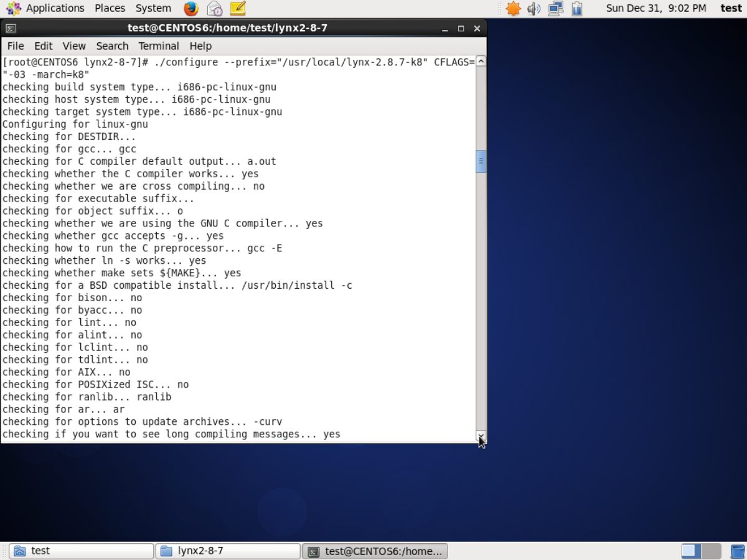Click 'checking host system type' line
This screenshot has height=560, width=747.
[136, 100]
